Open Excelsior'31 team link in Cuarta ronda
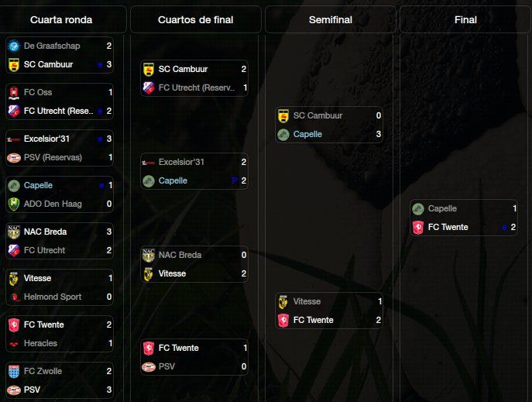Screen dimensions: 532x402 46,139
